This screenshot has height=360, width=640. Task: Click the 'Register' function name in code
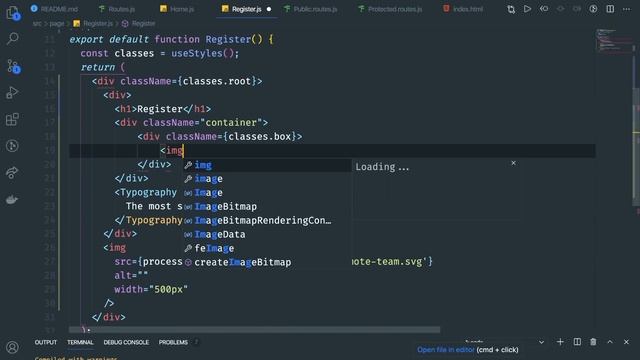[228, 40]
